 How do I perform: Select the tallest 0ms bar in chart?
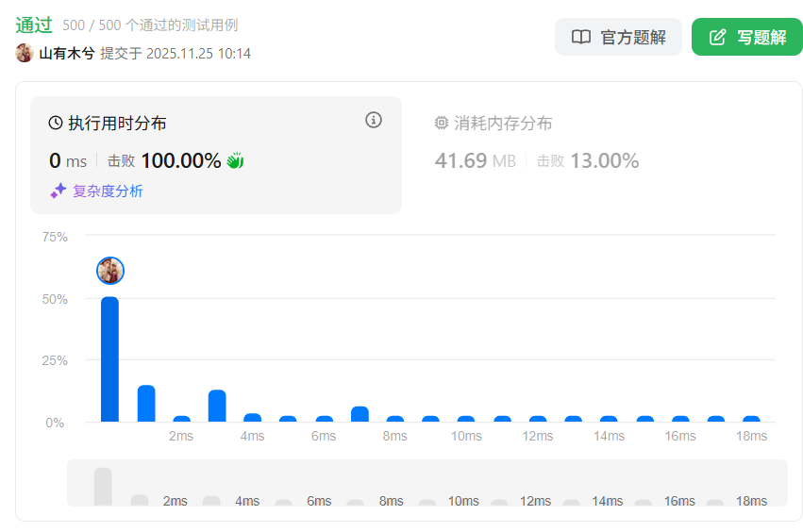click(x=109, y=359)
